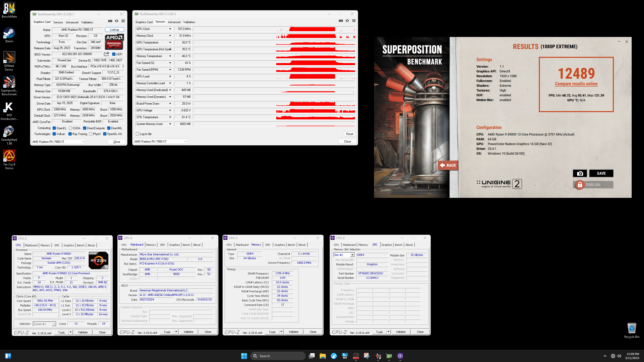Click the refresh icon in GPU-Z Sensors window

click(x=347, y=21)
